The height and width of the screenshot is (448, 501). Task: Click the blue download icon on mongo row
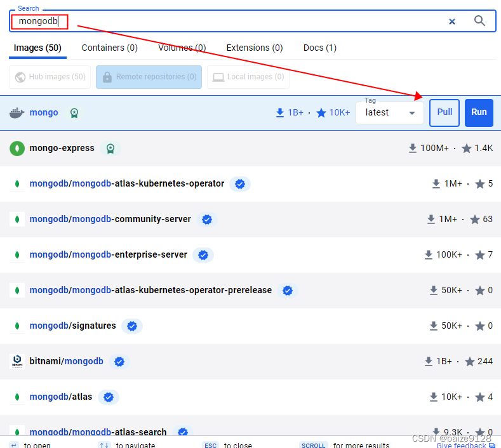tap(280, 113)
